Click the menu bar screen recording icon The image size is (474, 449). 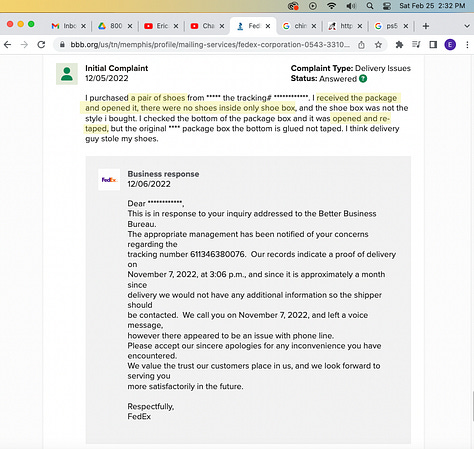293,6
